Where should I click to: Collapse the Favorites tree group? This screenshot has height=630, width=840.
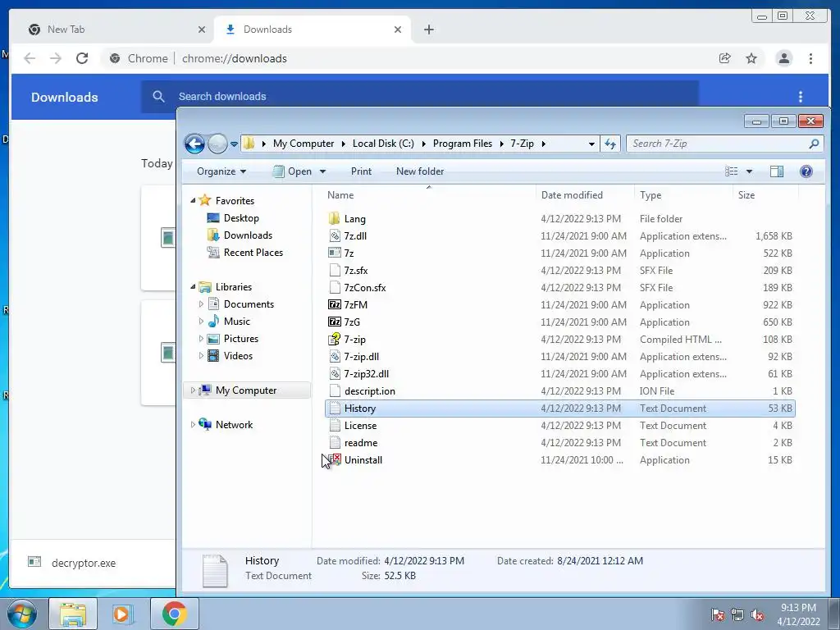pyautogui.click(x=193, y=200)
